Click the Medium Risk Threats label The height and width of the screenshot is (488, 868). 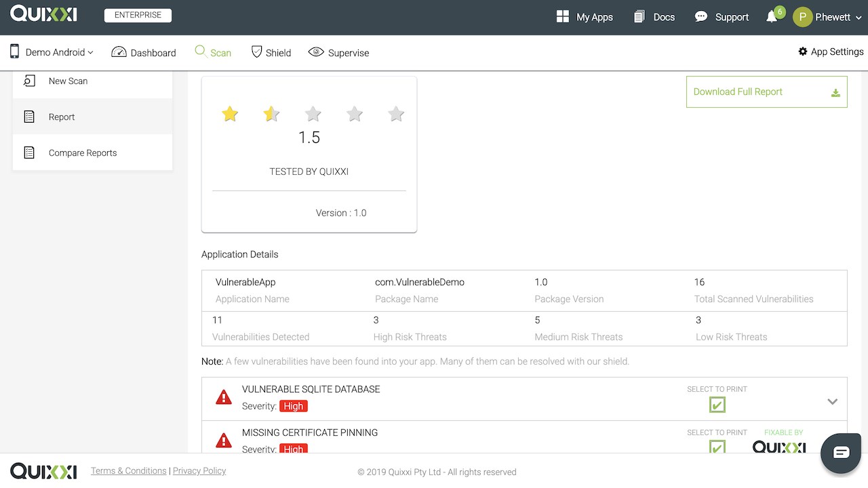point(578,337)
